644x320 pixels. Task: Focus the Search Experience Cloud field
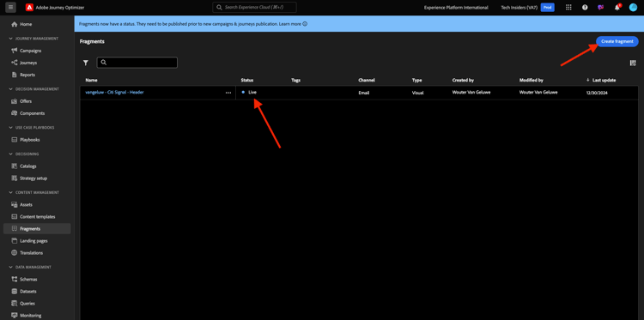254,8
